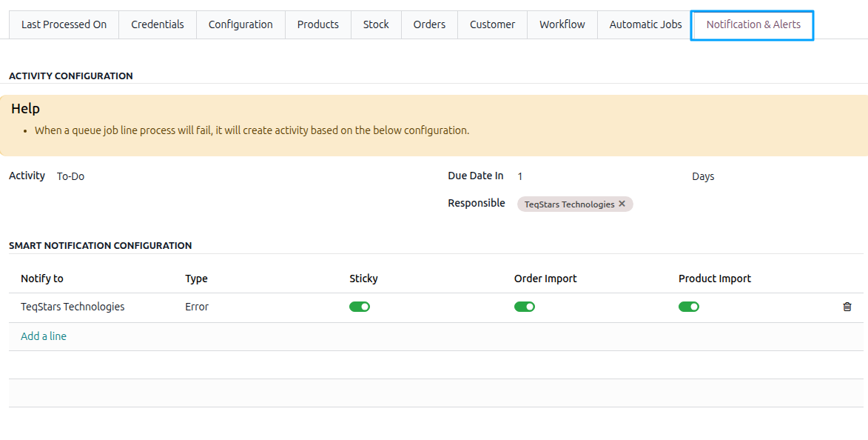Go to the Products tab
The image size is (868, 440).
(x=317, y=24)
